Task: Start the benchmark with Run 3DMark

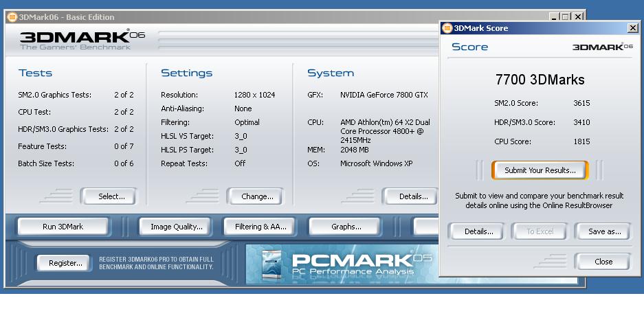Action: click(63, 227)
